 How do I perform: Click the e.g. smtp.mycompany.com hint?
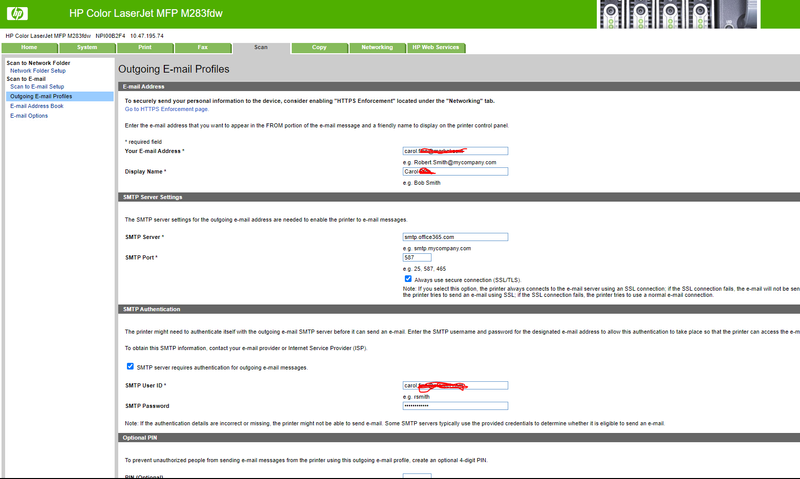point(437,248)
